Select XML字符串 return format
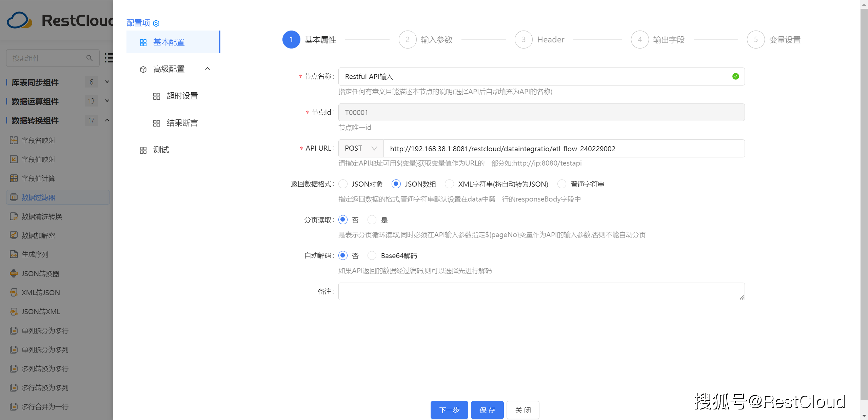Image resolution: width=868 pixels, height=420 pixels. (449, 184)
